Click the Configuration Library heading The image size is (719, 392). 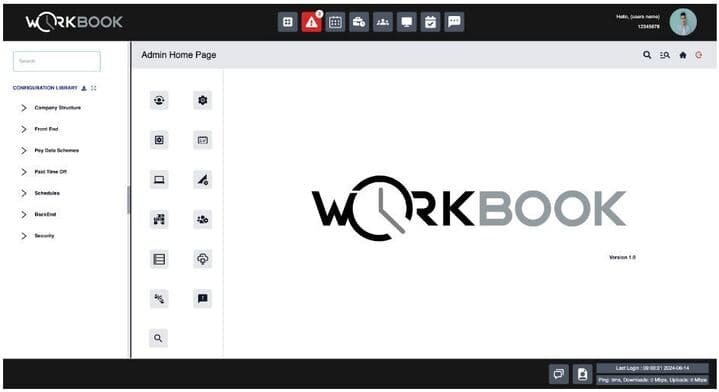click(x=45, y=88)
